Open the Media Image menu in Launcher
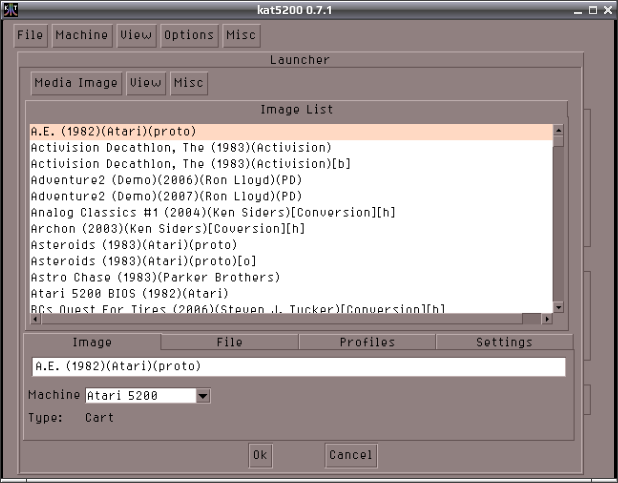The height and width of the screenshot is (483, 618). tap(76, 83)
